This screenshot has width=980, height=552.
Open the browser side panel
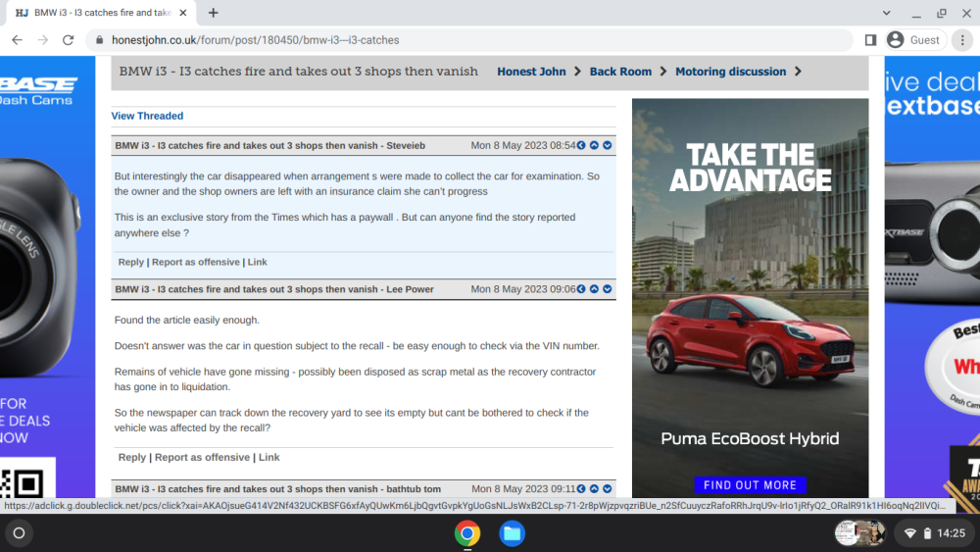(x=870, y=40)
